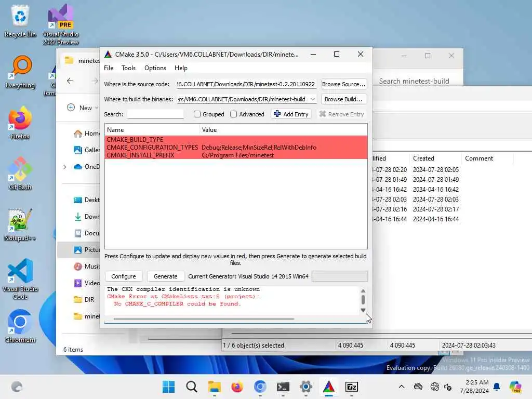This screenshot has height=399, width=532.
Task: Enable the Advanced checkbox
Action: pos(233,114)
